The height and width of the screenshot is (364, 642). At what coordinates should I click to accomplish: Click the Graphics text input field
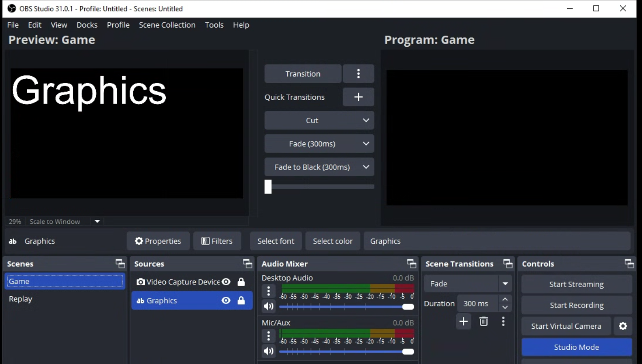(497, 241)
